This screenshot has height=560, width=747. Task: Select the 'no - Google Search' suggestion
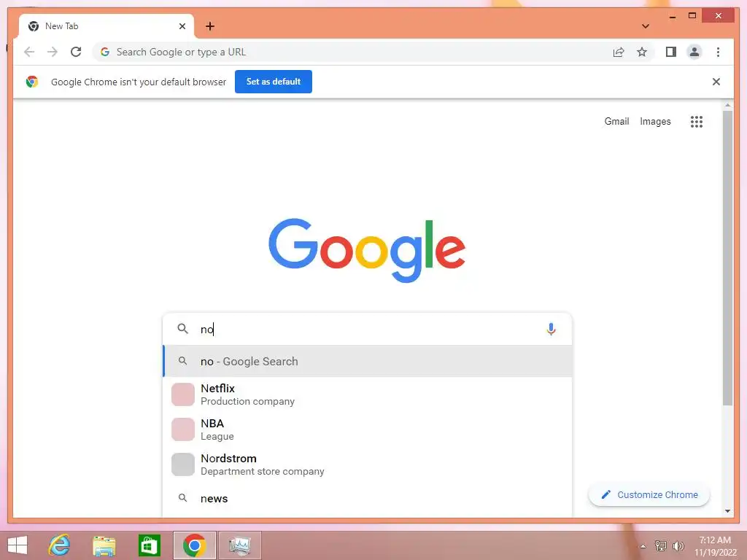pyautogui.click(x=368, y=362)
